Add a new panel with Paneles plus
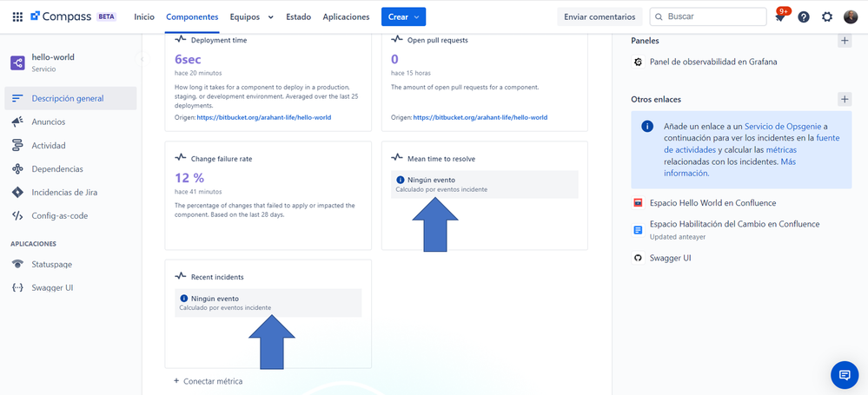The image size is (868, 395). coord(845,41)
